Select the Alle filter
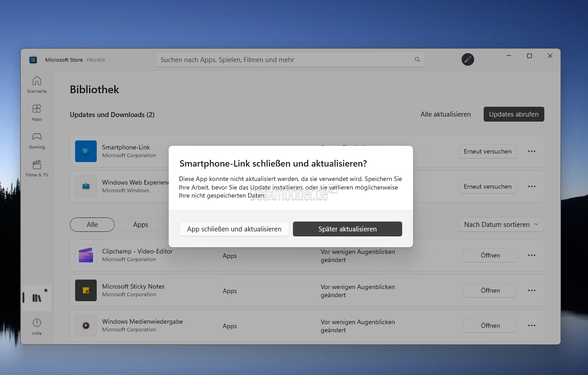This screenshot has width=588, height=375. click(x=92, y=224)
